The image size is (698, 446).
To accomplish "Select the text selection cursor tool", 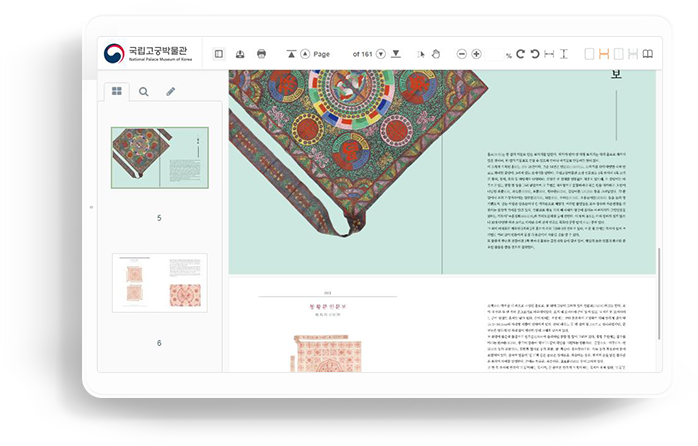I will 421,53.
